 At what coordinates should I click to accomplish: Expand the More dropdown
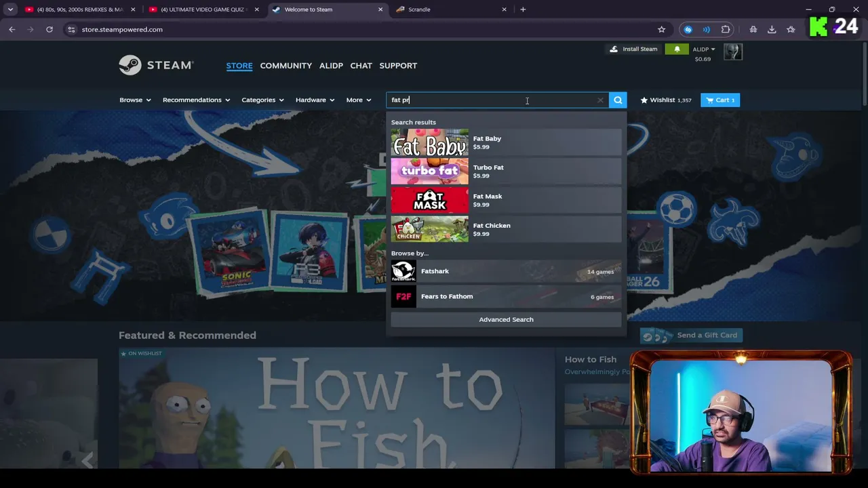(x=359, y=100)
